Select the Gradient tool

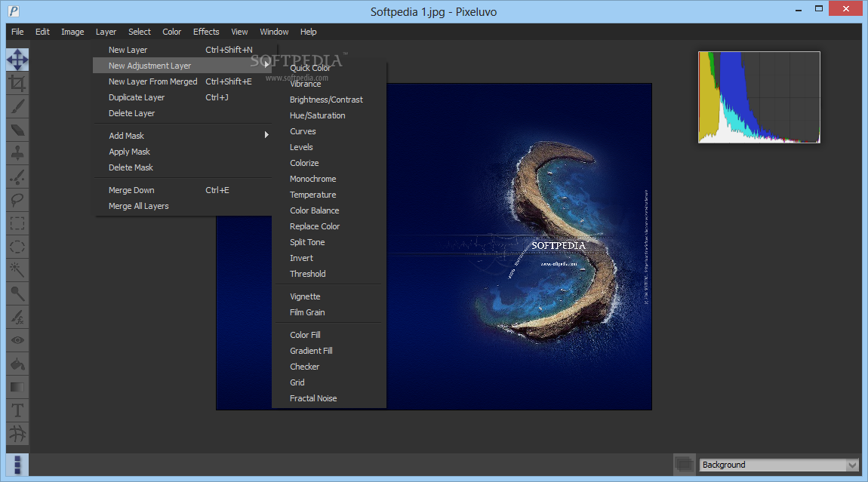[x=17, y=387]
